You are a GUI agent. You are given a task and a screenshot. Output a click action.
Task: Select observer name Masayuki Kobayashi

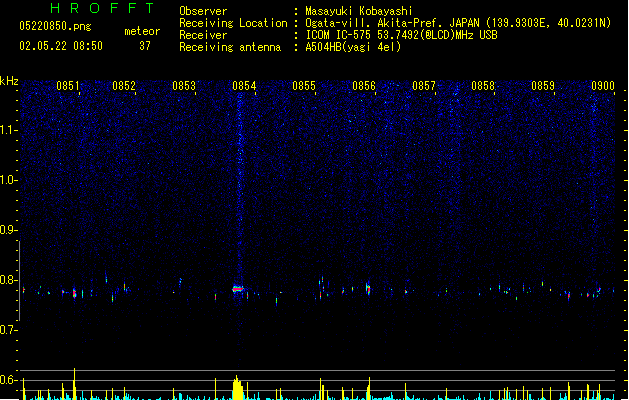click(x=359, y=11)
